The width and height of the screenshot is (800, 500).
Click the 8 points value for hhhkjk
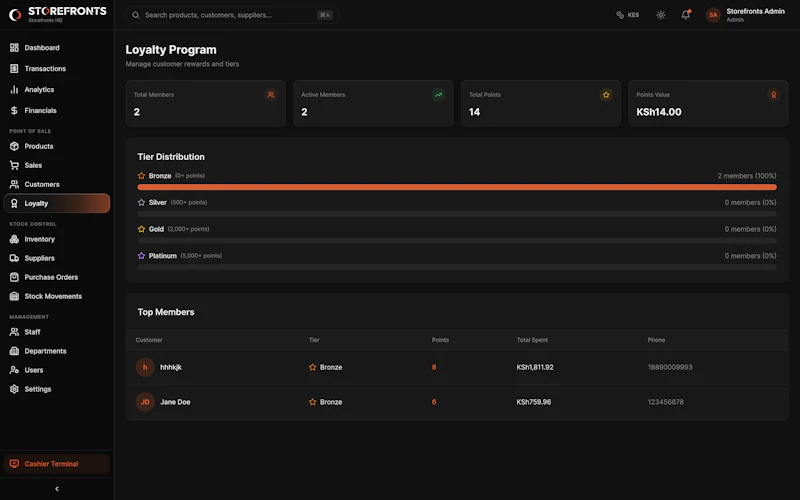tap(434, 367)
